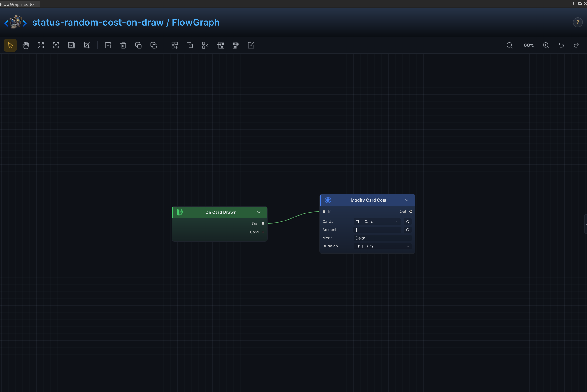587x392 pixels.
Task: Collapse the On Card Drawn node
Action: click(259, 212)
